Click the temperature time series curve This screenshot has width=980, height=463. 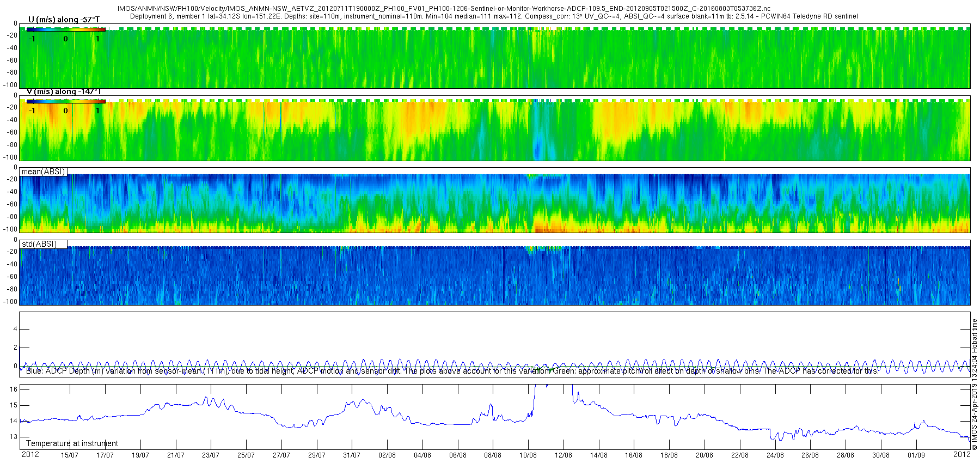coord(494,417)
